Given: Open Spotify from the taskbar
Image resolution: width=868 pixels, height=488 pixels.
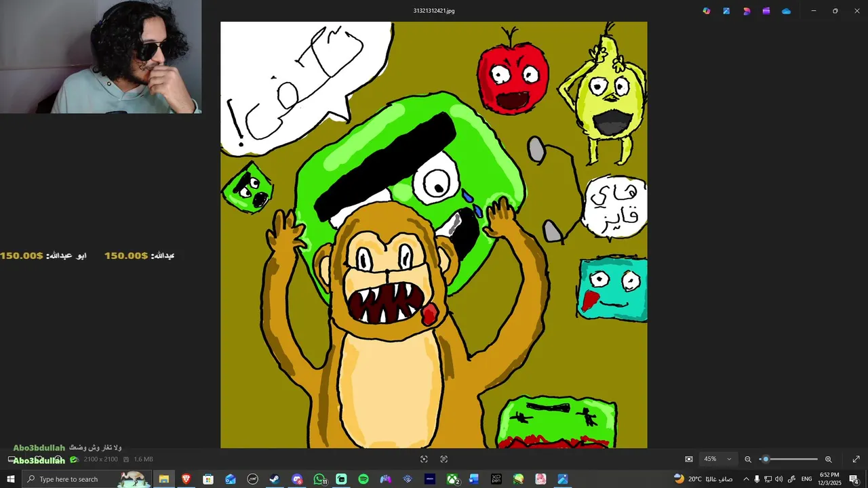Looking at the screenshot, I should pos(363,479).
